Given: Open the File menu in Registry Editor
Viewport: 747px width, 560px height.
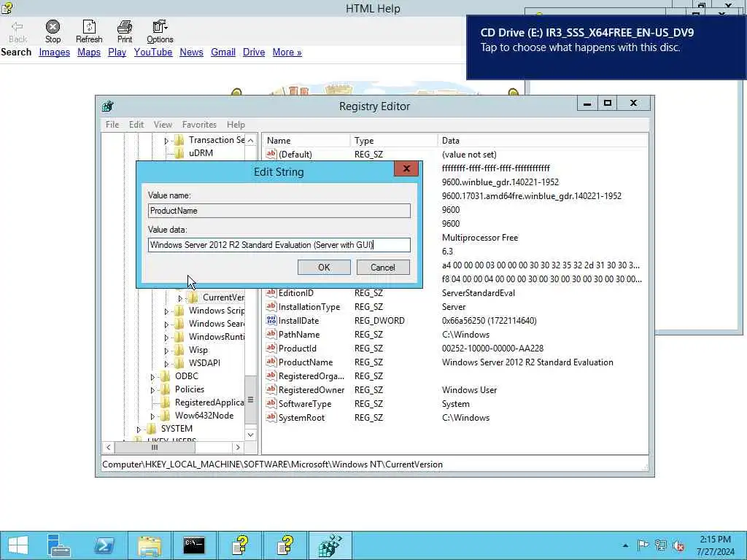Looking at the screenshot, I should pyautogui.click(x=112, y=124).
